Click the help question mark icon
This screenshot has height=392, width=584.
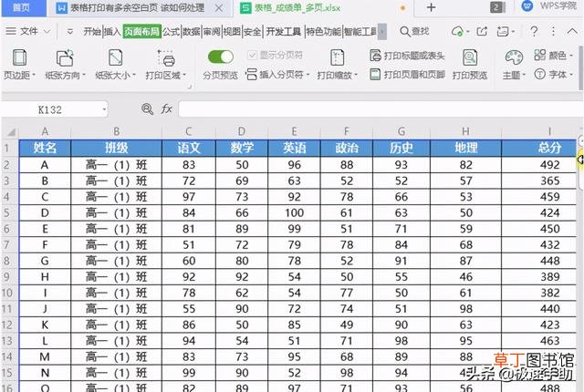[534, 31]
